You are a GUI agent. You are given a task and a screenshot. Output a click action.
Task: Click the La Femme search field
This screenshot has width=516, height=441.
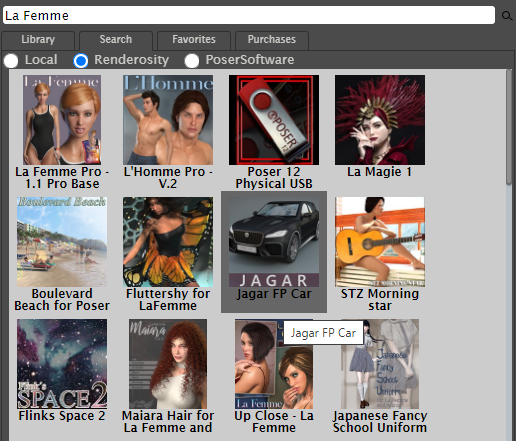249,15
